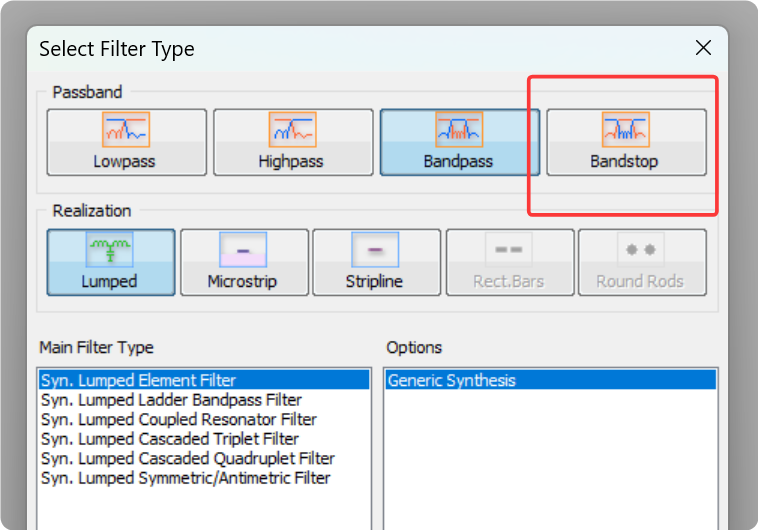Close the Select Filter Type dialog

703,48
